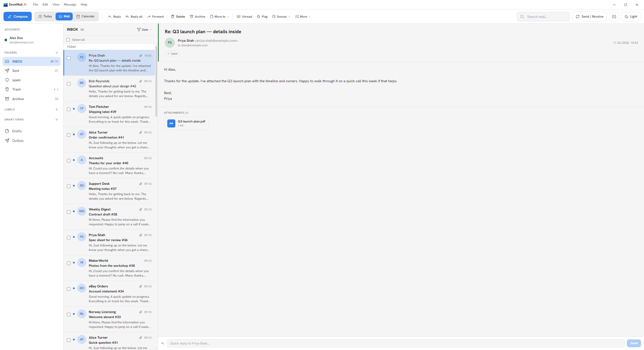Add a new label with plus icon
Image resolution: width=644 pixels, height=350 pixels.
[x=57, y=109]
